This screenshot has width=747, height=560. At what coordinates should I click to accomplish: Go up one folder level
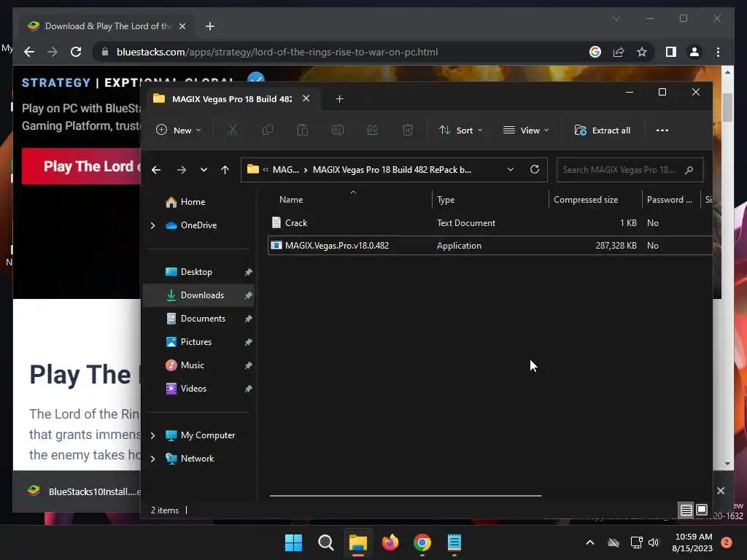[x=225, y=169]
